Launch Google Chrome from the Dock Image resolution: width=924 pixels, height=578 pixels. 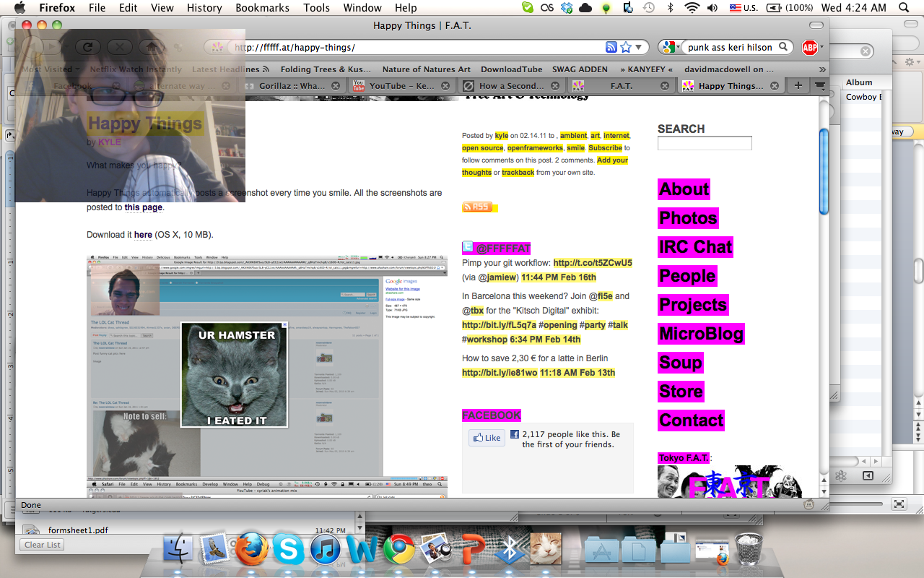pyautogui.click(x=398, y=551)
